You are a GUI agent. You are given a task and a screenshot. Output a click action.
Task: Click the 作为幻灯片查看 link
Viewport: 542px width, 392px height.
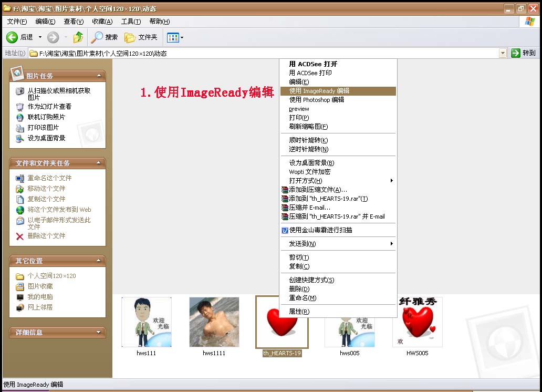[x=49, y=107]
